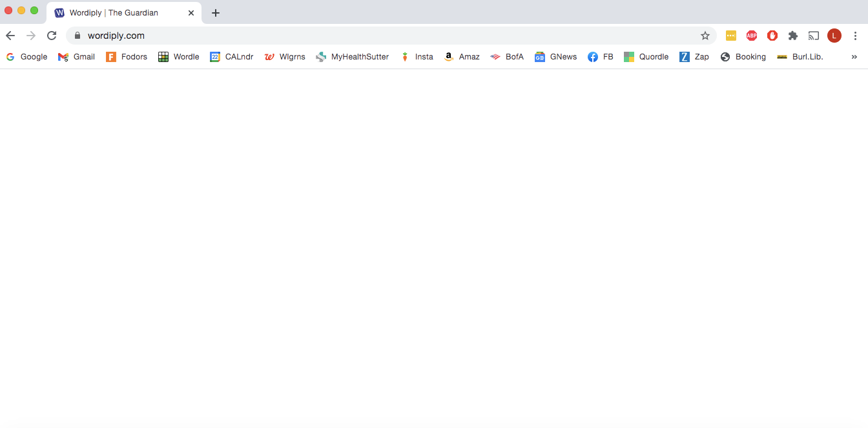The width and height of the screenshot is (868, 428).
Task: Open Chrome's three-dot menu
Action: (x=855, y=36)
